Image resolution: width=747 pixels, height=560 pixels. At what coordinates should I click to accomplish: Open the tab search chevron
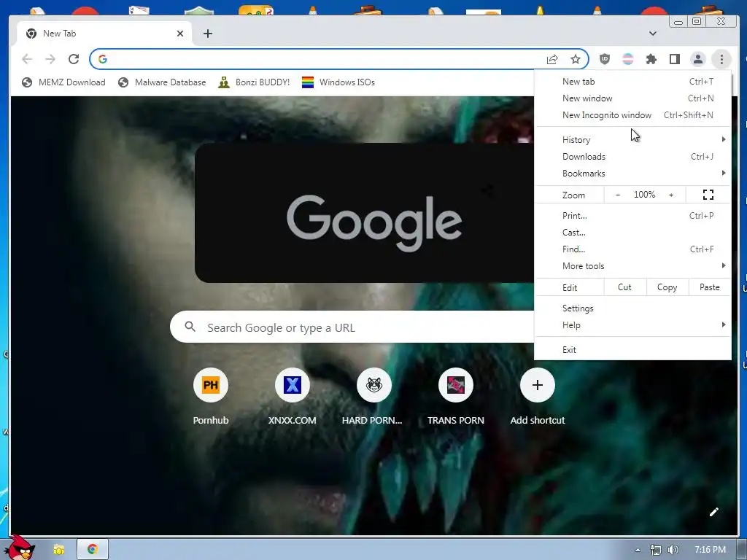point(653,34)
